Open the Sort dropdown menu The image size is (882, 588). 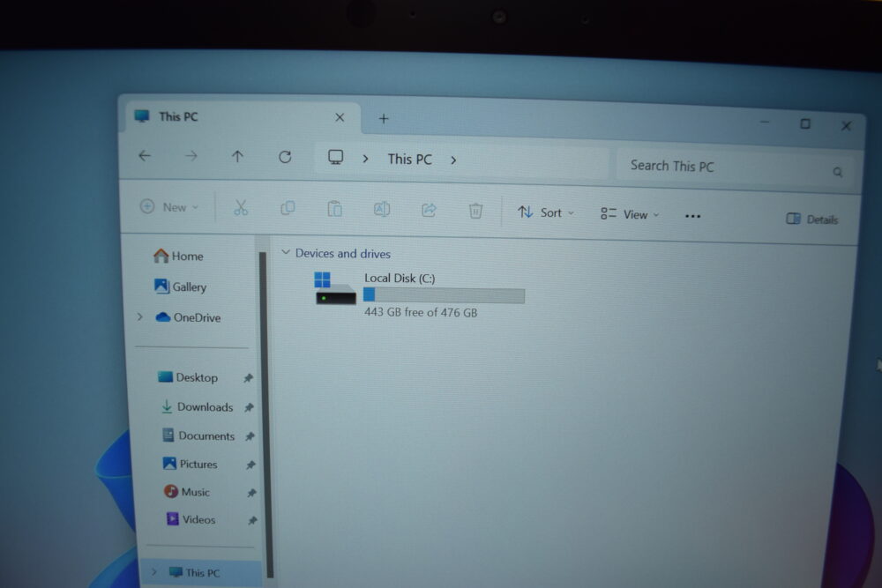[546, 212]
